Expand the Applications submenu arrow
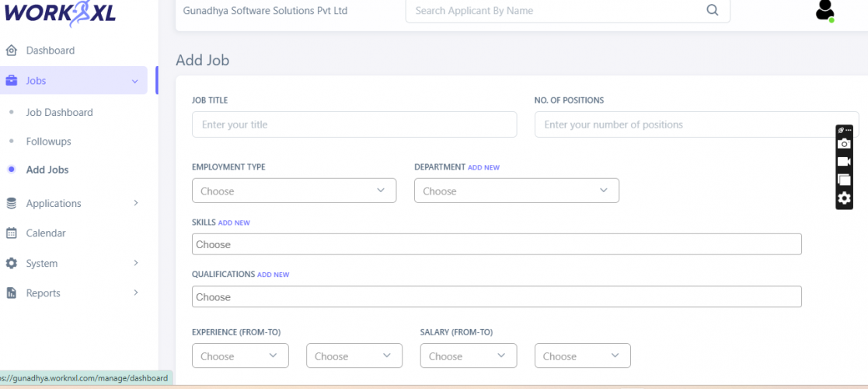868x389 pixels. 136,203
